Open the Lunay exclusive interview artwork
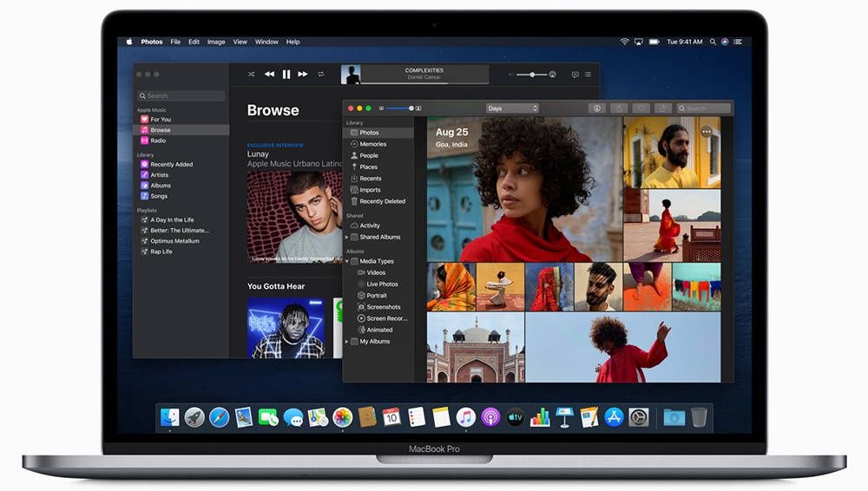 tap(294, 216)
